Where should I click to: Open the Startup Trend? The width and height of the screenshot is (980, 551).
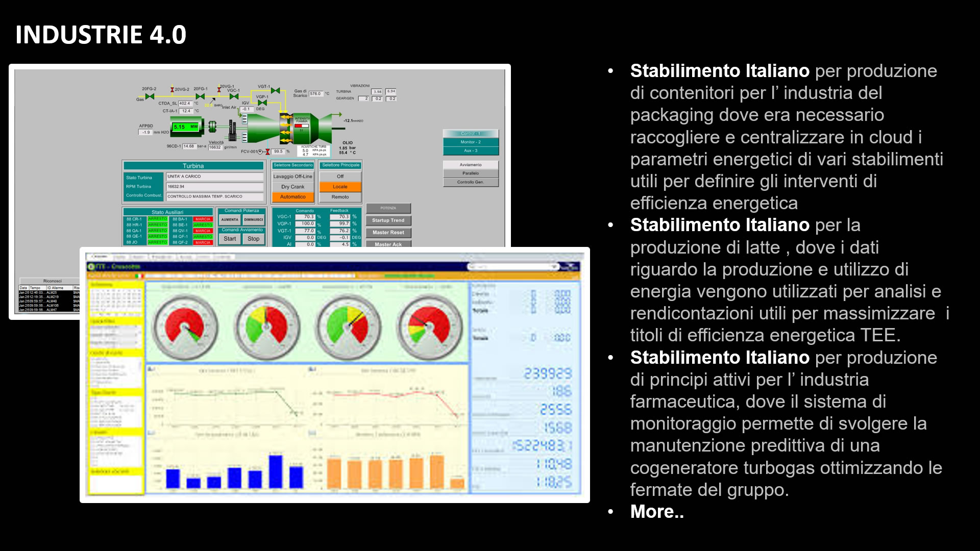(388, 220)
